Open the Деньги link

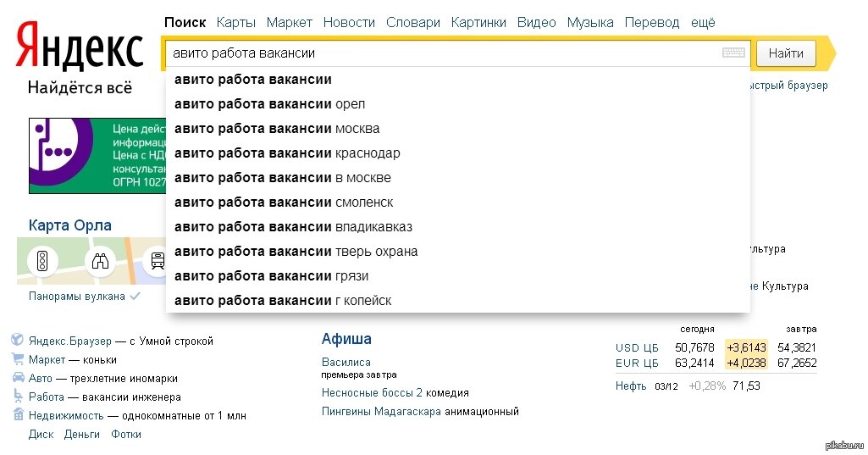click(x=82, y=435)
